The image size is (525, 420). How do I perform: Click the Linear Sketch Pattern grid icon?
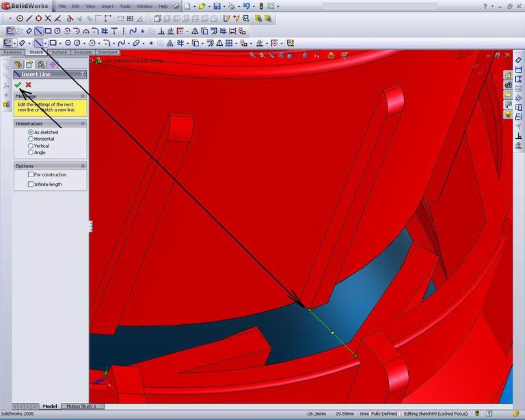click(229, 43)
